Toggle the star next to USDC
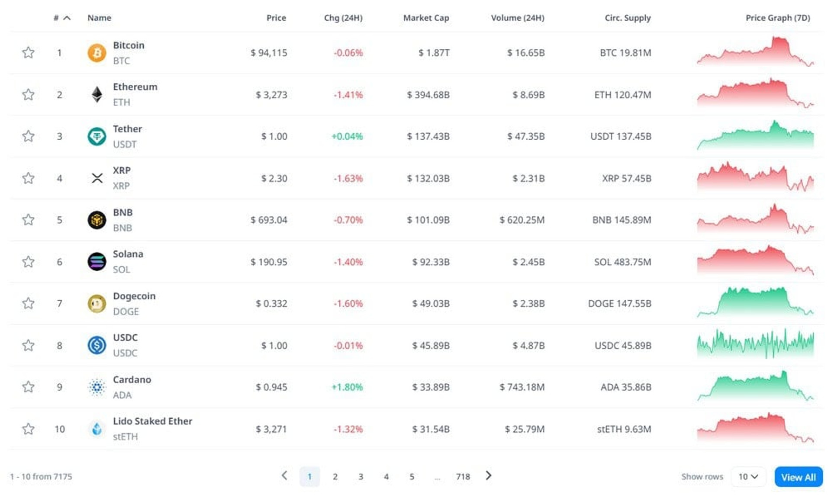The height and width of the screenshot is (504, 831). coord(28,345)
